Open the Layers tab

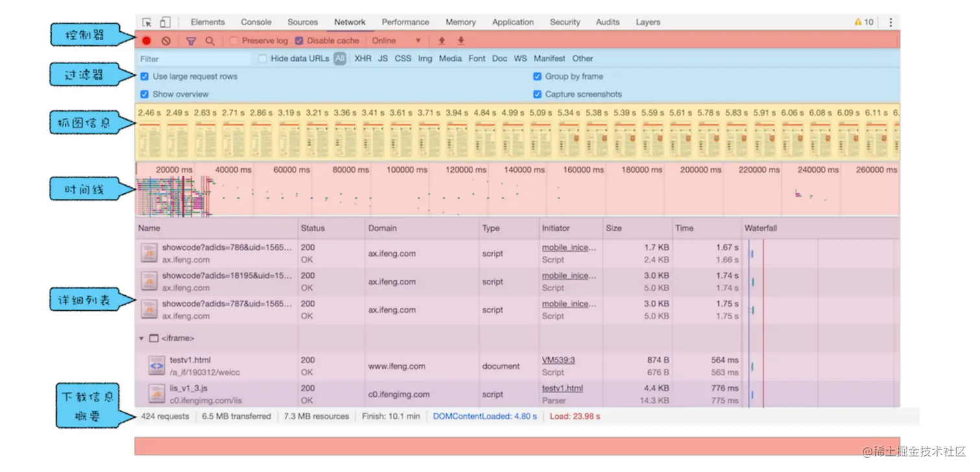pyautogui.click(x=648, y=22)
